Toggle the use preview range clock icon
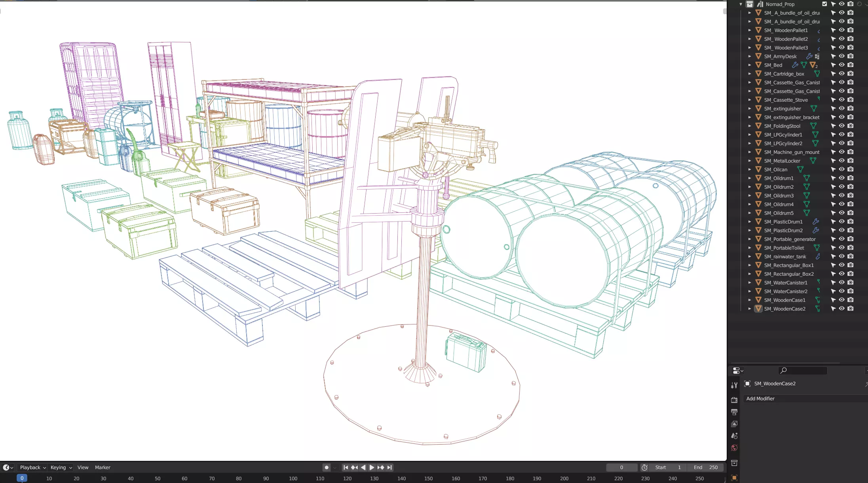This screenshot has width=868, height=483. pyautogui.click(x=644, y=468)
